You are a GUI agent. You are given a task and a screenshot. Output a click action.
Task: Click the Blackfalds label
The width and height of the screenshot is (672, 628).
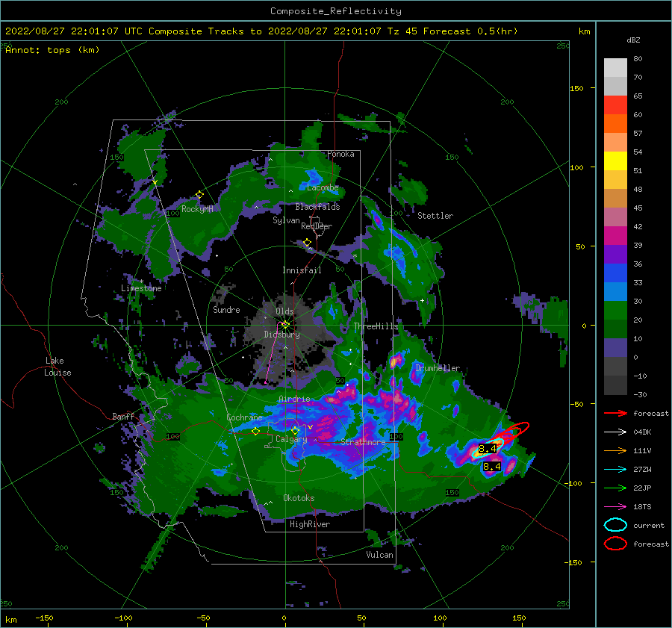pos(317,207)
